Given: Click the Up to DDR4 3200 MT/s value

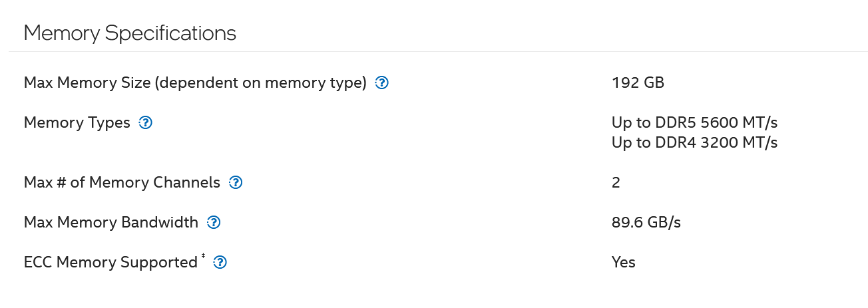Looking at the screenshot, I should point(694,142).
